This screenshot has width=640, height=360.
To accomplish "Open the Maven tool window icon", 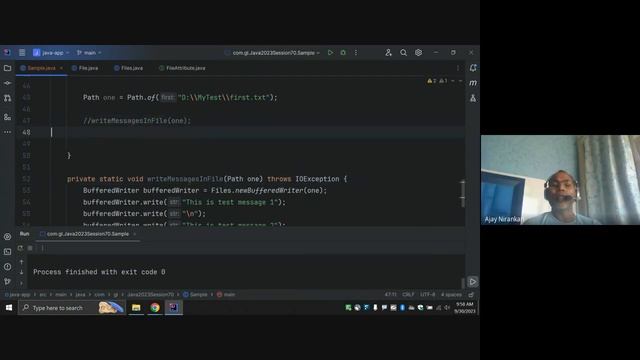I will (473, 83).
